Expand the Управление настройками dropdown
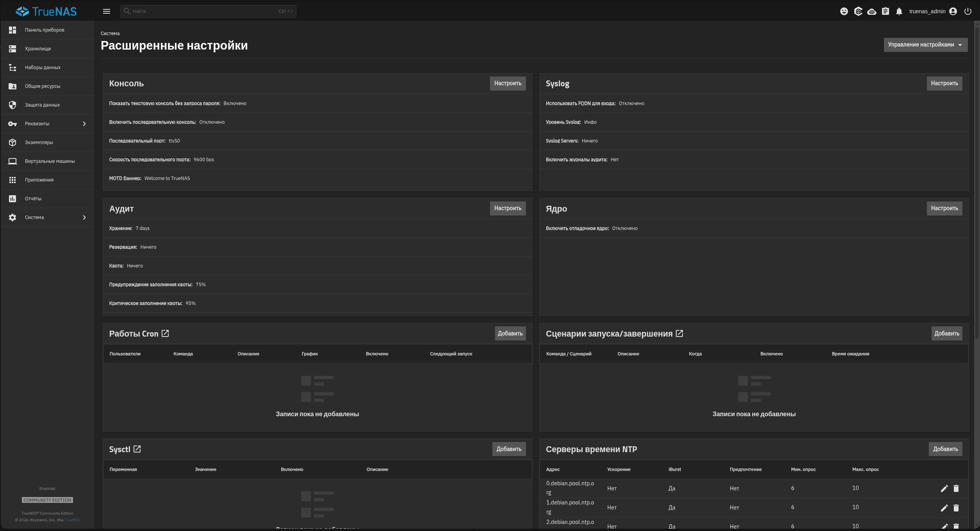Viewport: 980px width, 531px height. tap(926, 45)
